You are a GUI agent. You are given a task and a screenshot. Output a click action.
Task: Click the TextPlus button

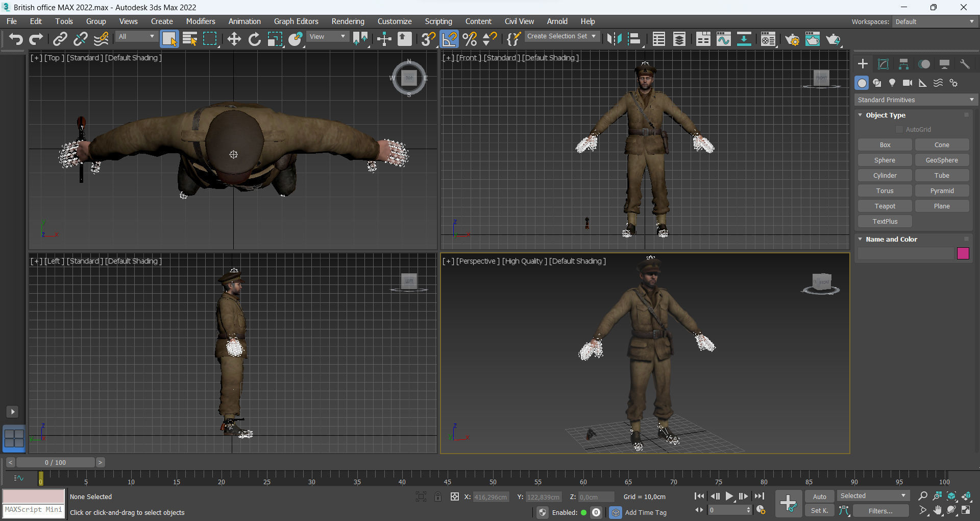pyautogui.click(x=885, y=222)
